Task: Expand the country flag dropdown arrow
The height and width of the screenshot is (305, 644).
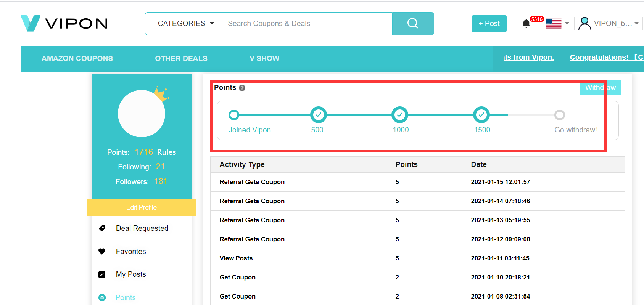Action: (567, 24)
